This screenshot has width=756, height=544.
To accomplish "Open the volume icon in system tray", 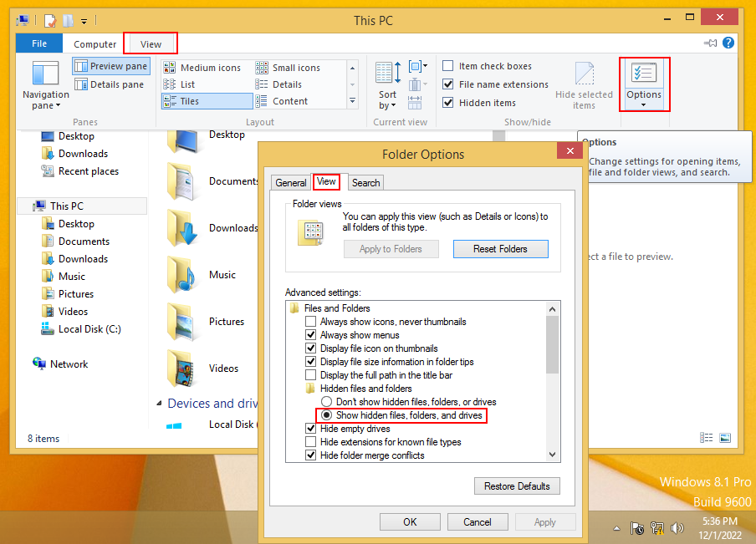I will (677, 527).
